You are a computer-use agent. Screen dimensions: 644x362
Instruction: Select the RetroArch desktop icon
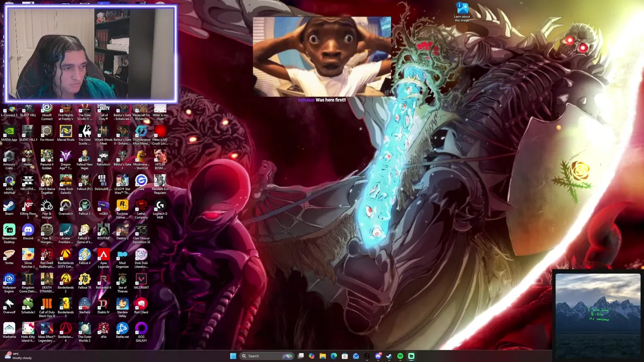point(103,159)
